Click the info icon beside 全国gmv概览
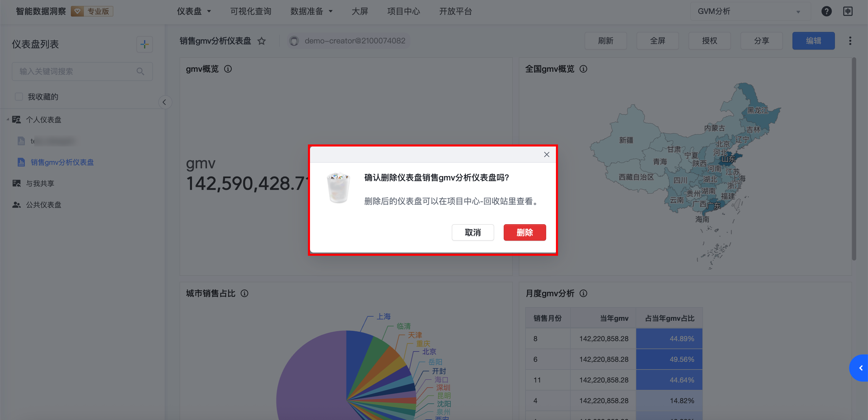This screenshot has width=868, height=420. point(583,69)
